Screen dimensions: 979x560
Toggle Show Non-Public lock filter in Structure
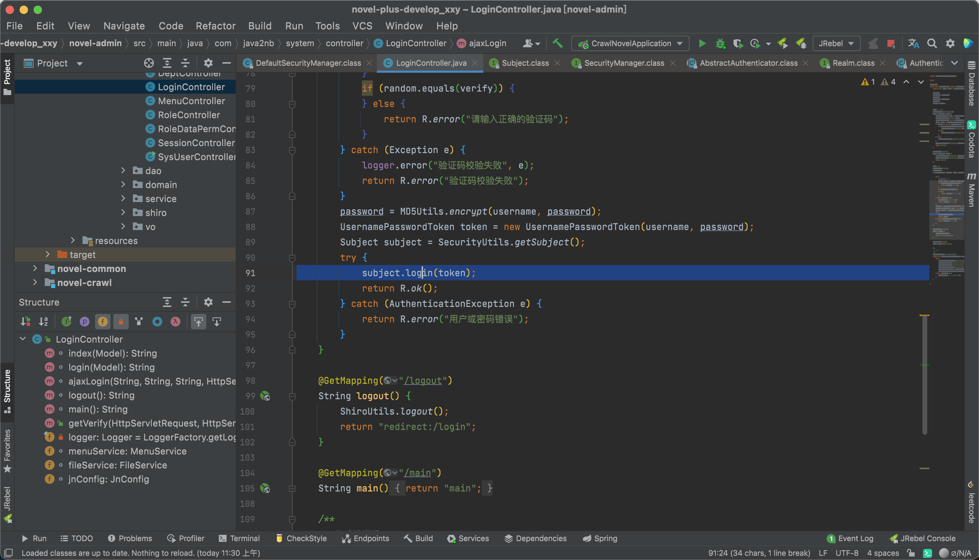(121, 322)
